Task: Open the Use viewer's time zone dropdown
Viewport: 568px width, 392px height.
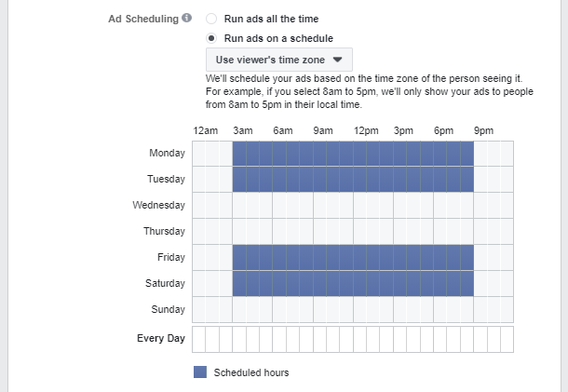Action: [x=279, y=60]
